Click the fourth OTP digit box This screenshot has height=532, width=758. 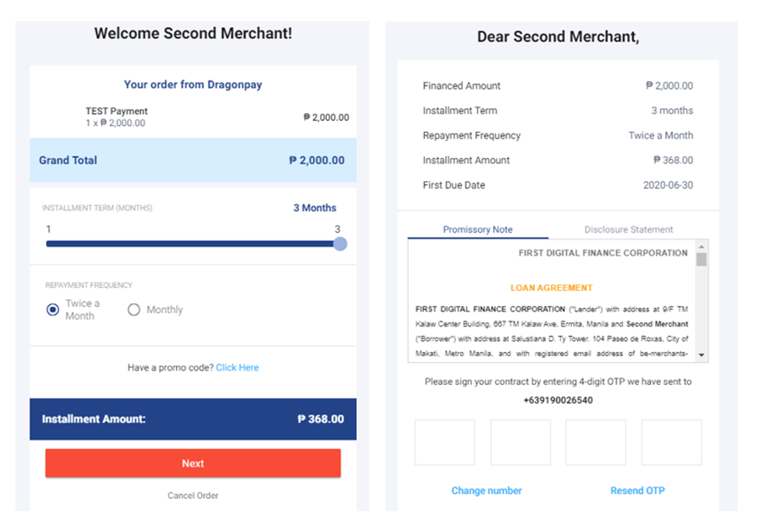click(x=671, y=442)
